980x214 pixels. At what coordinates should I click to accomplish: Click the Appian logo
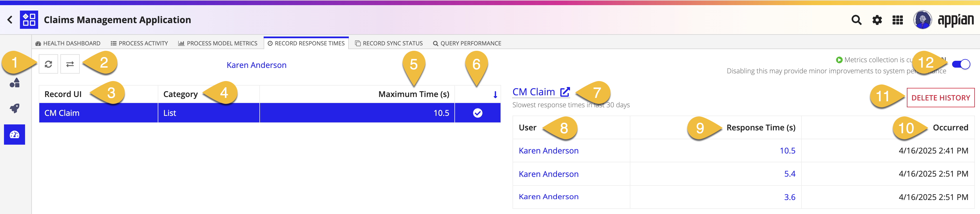pos(956,20)
